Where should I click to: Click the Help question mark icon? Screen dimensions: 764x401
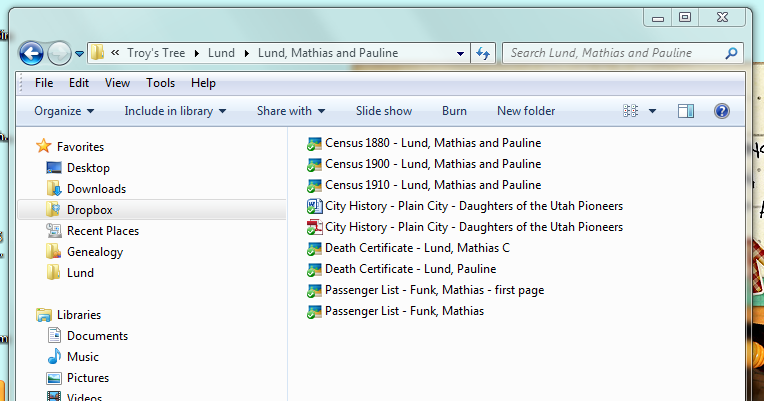coord(721,111)
